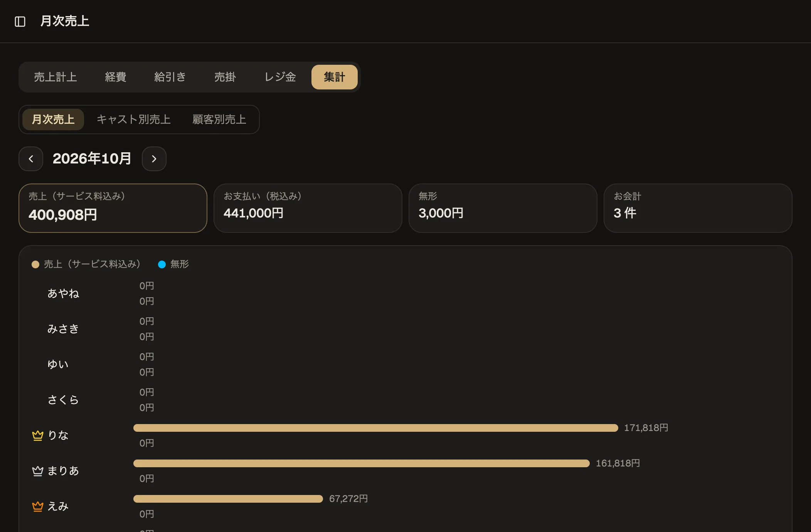Select the 集計 tab
This screenshot has height=532, width=811.
point(335,77)
